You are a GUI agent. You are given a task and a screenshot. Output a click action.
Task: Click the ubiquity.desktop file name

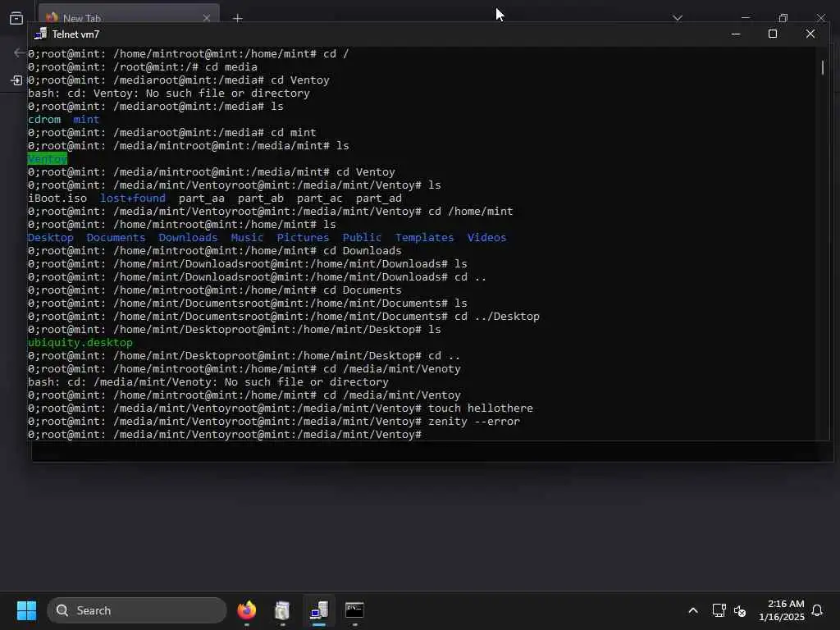click(80, 342)
